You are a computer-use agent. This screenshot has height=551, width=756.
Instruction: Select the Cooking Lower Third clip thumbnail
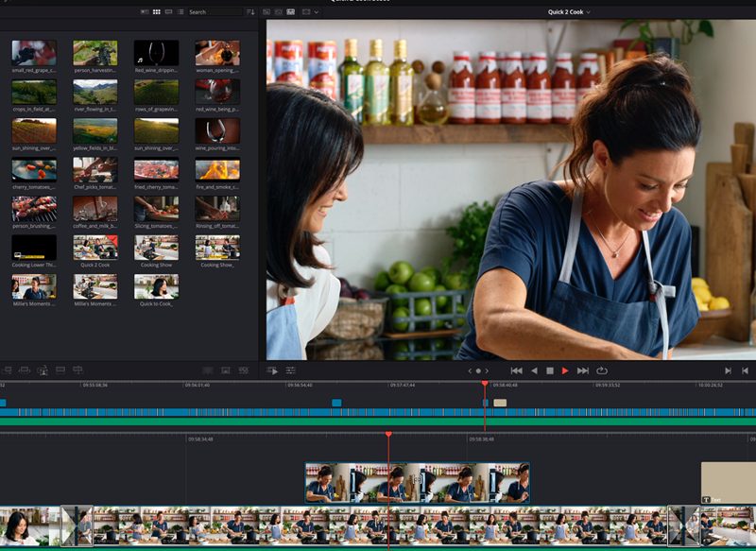point(34,248)
